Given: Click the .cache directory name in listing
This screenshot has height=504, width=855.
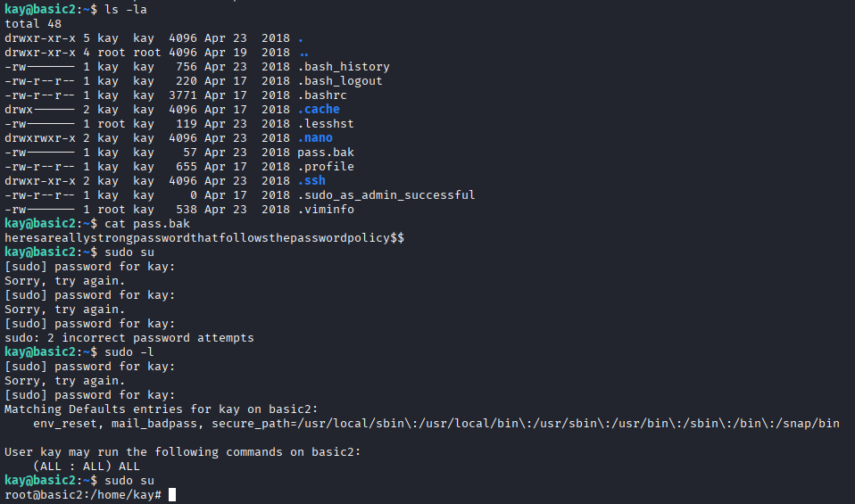Looking at the screenshot, I should pyautogui.click(x=318, y=110).
